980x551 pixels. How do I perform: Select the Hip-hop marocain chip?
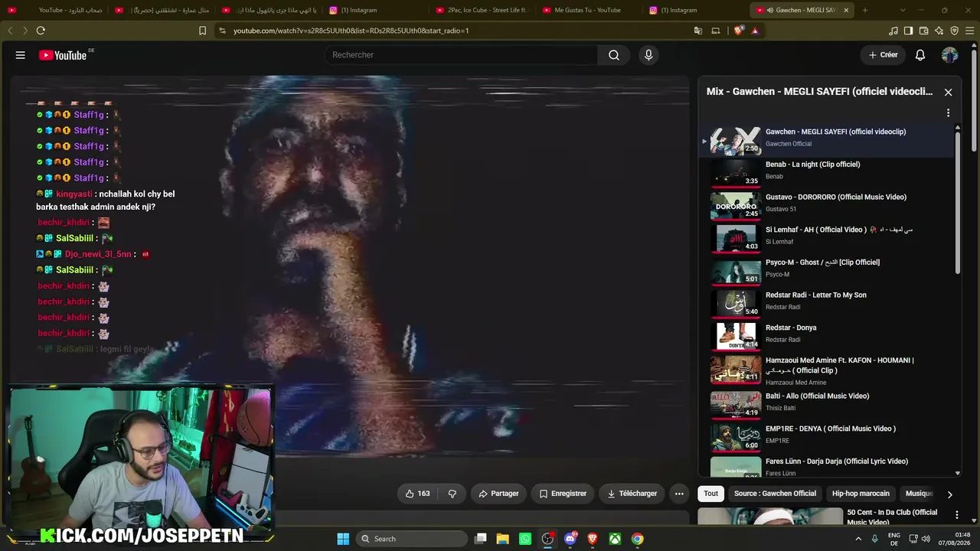861,494
